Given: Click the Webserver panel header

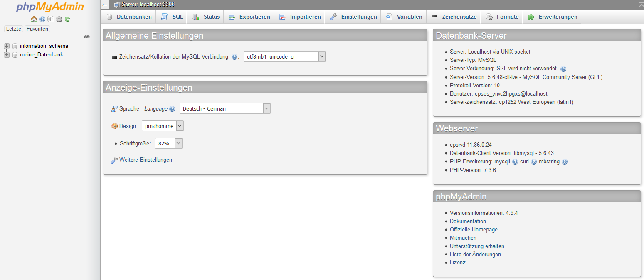Looking at the screenshot, I should pyautogui.click(x=537, y=128).
